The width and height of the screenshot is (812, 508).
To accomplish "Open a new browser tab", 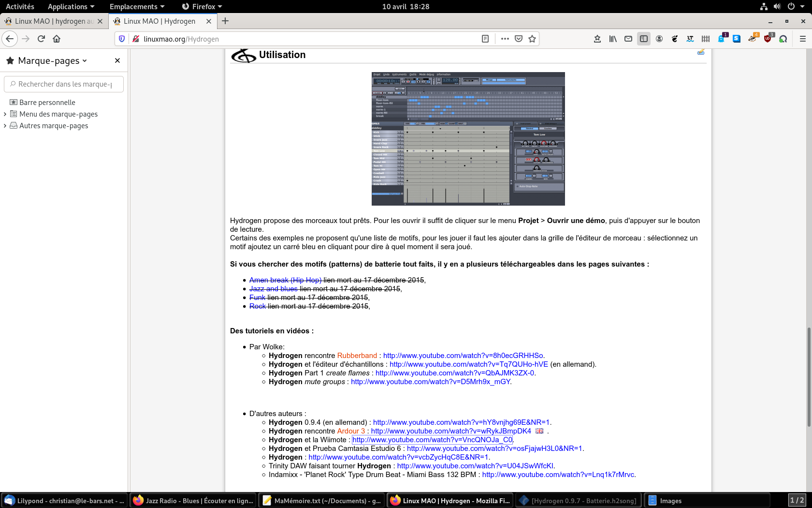I will 225,21.
